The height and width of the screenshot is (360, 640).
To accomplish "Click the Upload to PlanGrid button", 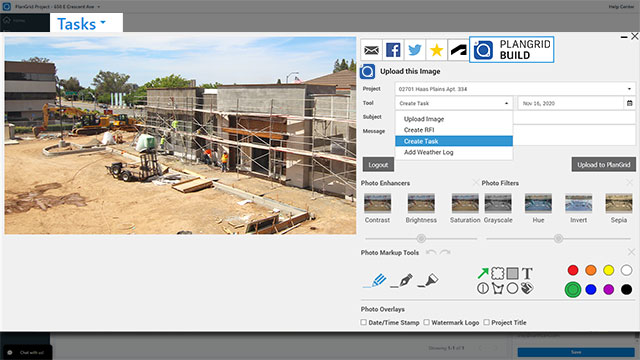I will click(x=604, y=164).
